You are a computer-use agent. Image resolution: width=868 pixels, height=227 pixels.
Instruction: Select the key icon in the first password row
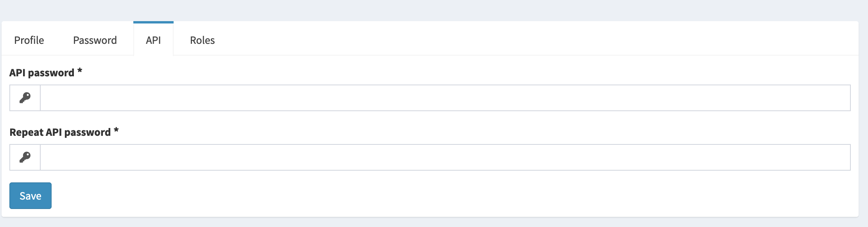(25, 98)
